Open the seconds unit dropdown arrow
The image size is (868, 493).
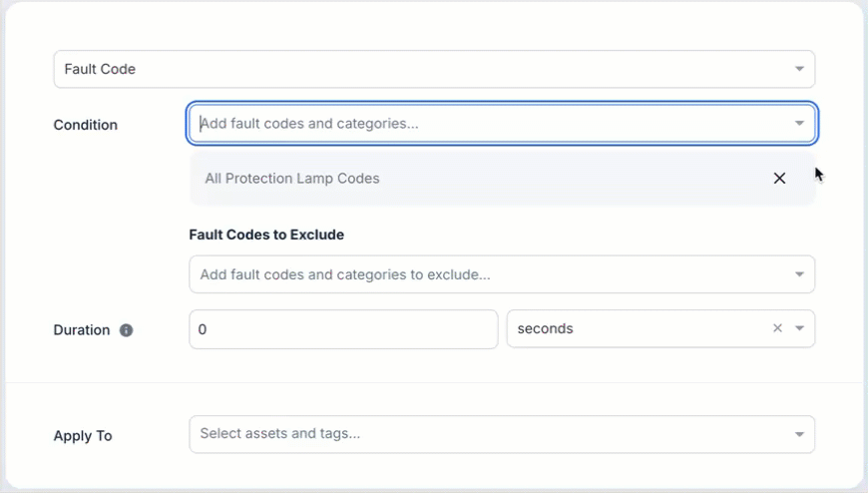[x=799, y=328]
